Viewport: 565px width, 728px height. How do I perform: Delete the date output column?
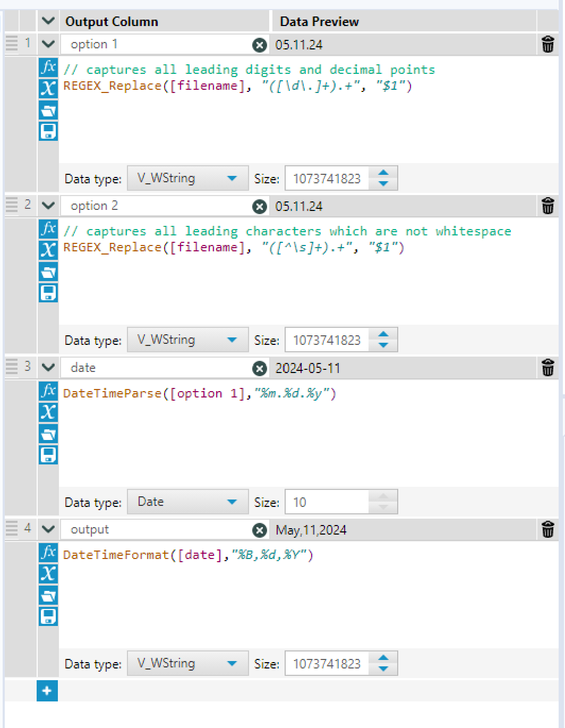tap(548, 368)
